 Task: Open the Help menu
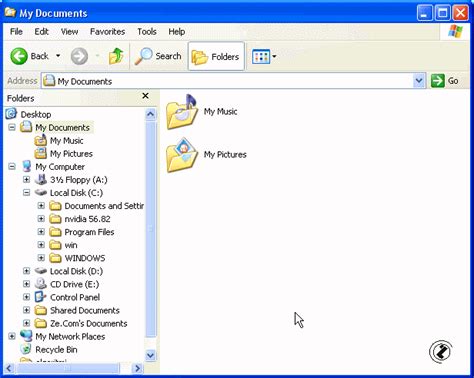click(177, 32)
